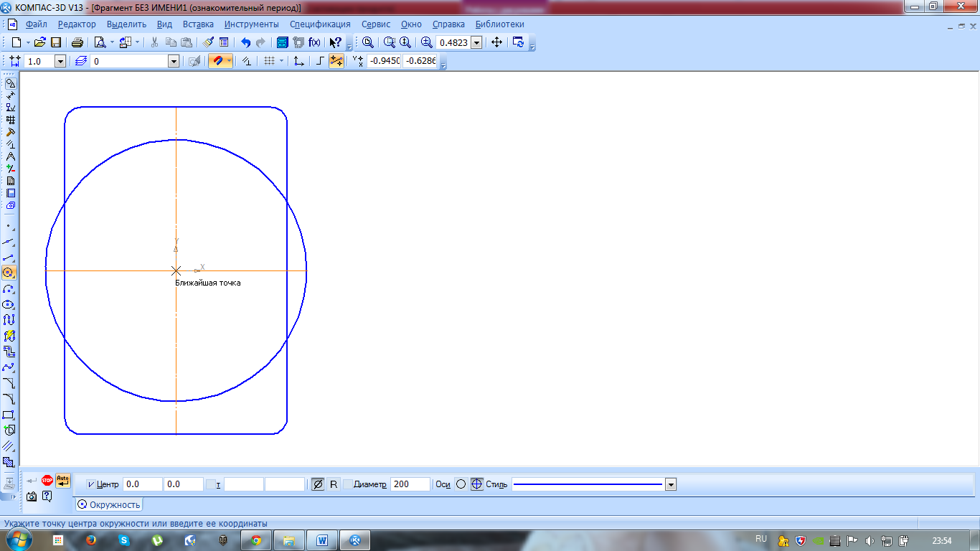Expand the layer 0 dropdown

coord(174,62)
